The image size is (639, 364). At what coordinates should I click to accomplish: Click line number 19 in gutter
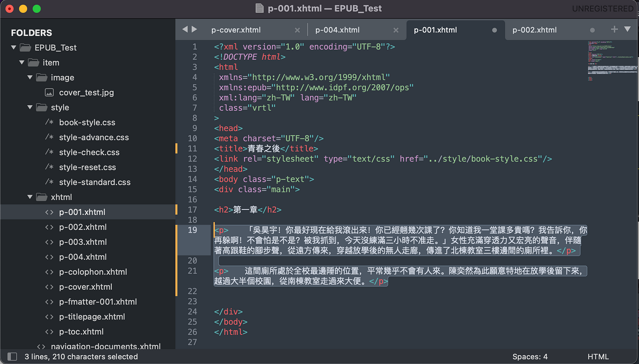tap(192, 230)
